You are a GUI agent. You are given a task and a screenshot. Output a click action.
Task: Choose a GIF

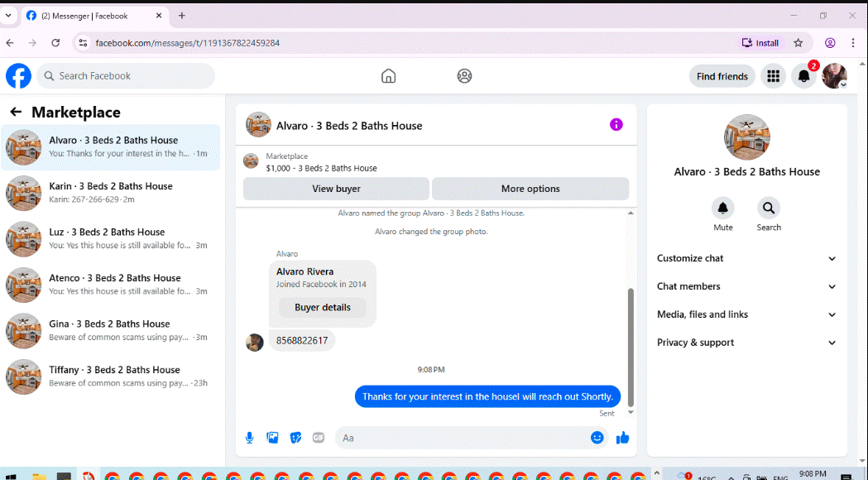319,438
